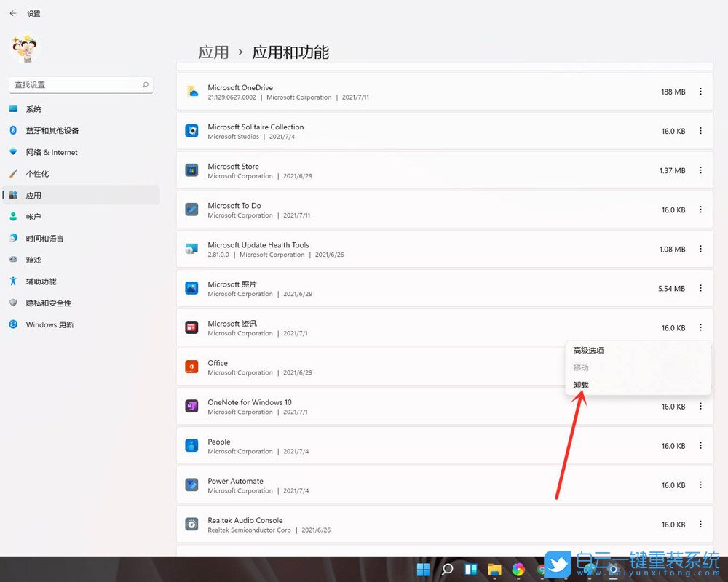Open File Explorer from the taskbar
The height and width of the screenshot is (582, 728).
point(494,569)
